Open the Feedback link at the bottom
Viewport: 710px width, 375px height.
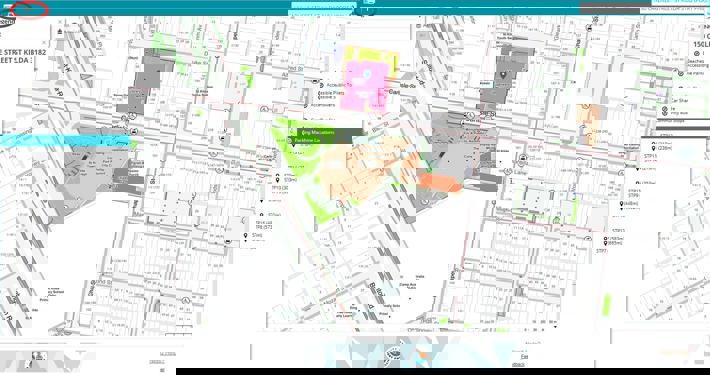pos(524,356)
